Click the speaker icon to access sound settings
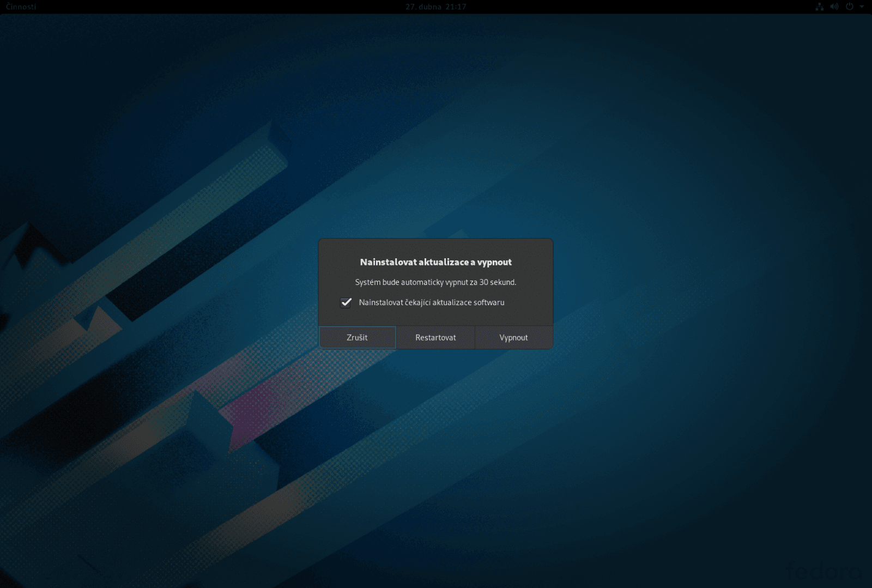 (833, 7)
